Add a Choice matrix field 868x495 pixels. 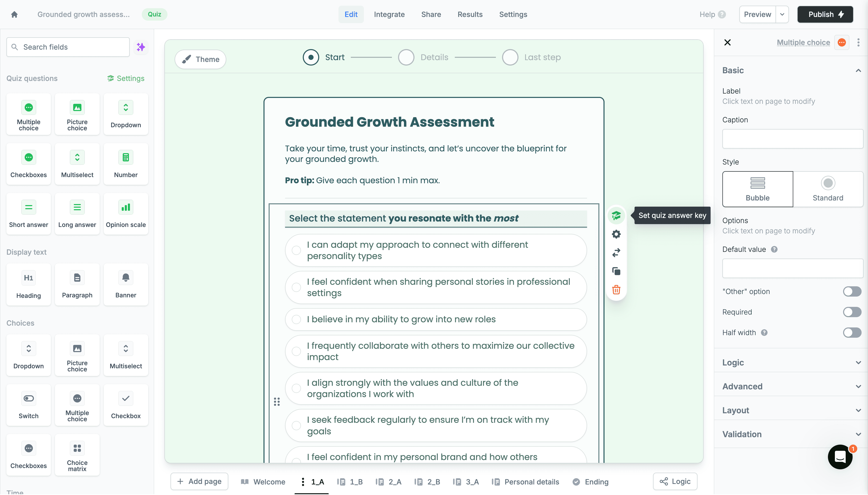click(77, 455)
